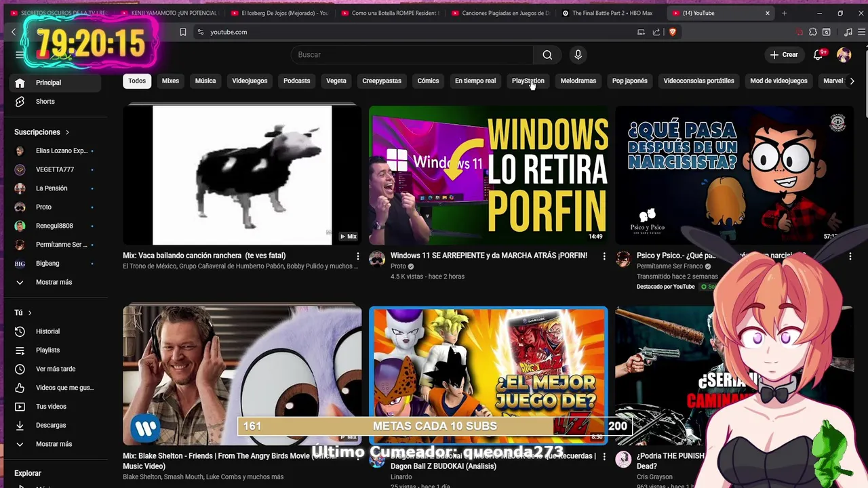
Task: Switch to El Iceberg De Jojos tab
Action: (279, 13)
